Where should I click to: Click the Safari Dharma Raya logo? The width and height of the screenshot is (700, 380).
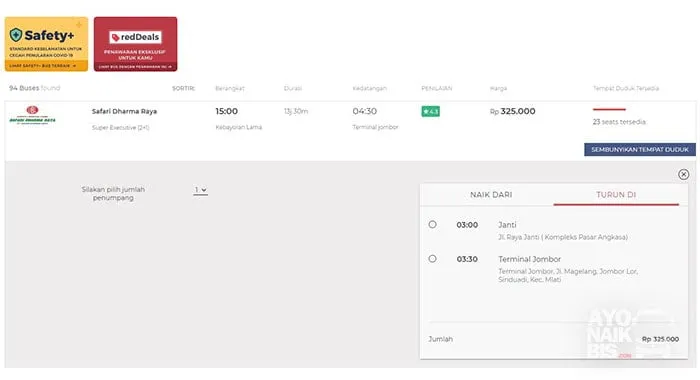pyautogui.click(x=33, y=115)
